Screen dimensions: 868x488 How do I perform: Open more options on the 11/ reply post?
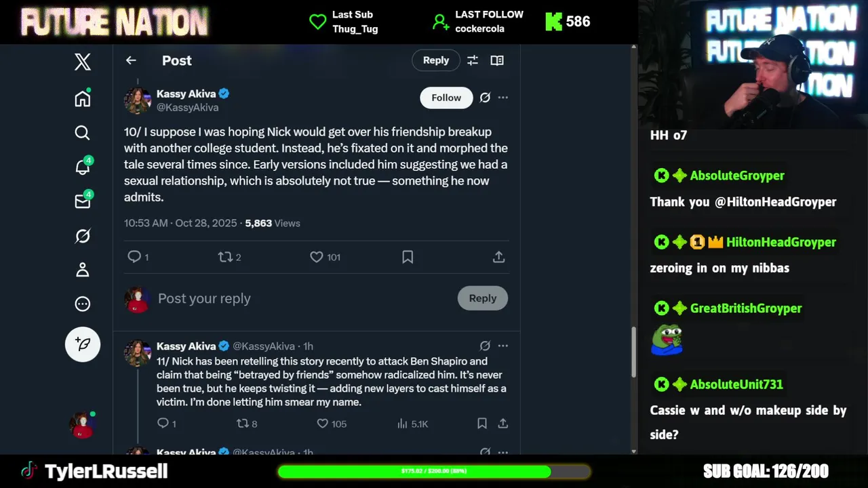pos(502,346)
